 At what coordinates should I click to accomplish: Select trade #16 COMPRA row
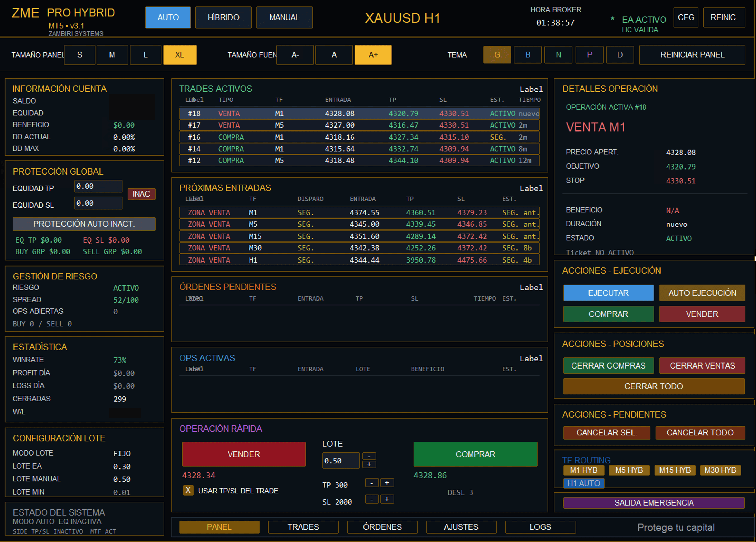[359, 137]
